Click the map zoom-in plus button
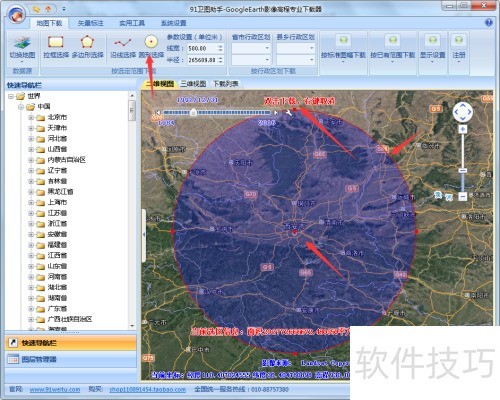This screenshot has height=400, width=500. click(x=462, y=129)
